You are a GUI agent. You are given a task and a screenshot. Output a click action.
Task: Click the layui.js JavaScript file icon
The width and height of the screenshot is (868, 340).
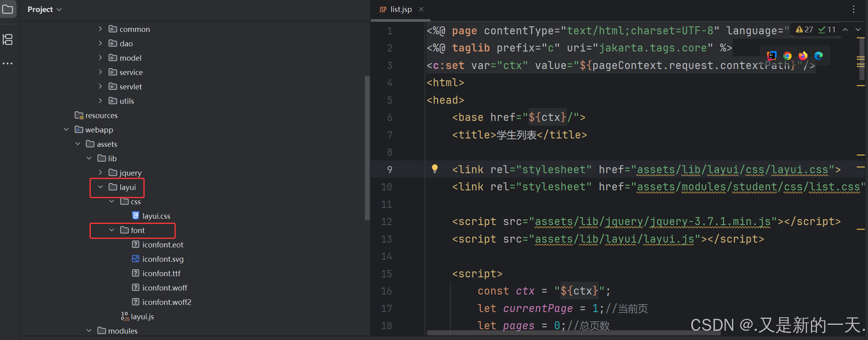[x=125, y=316]
